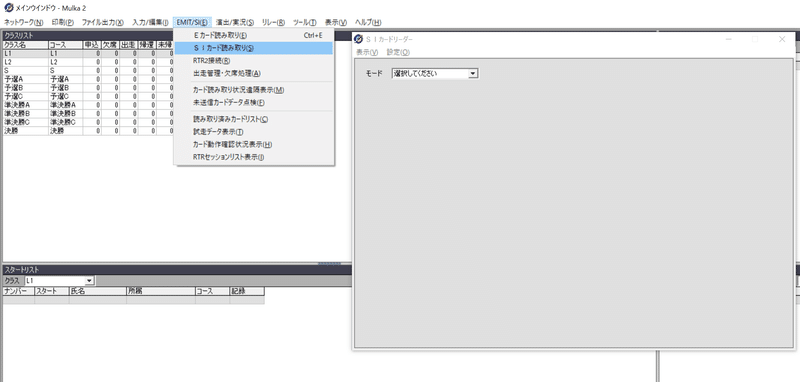Choose Eカード読み取り(E) from the menu
This screenshot has height=382, width=800.
[254, 36]
